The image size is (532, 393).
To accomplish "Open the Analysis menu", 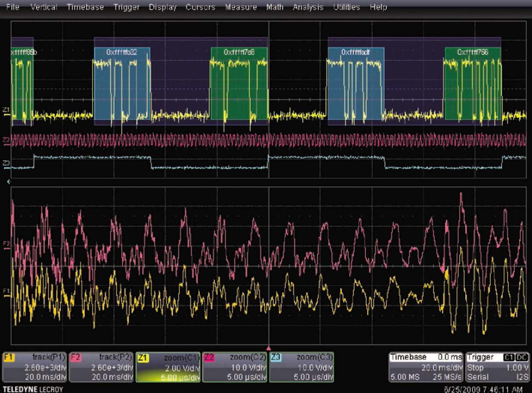I will [x=307, y=7].
